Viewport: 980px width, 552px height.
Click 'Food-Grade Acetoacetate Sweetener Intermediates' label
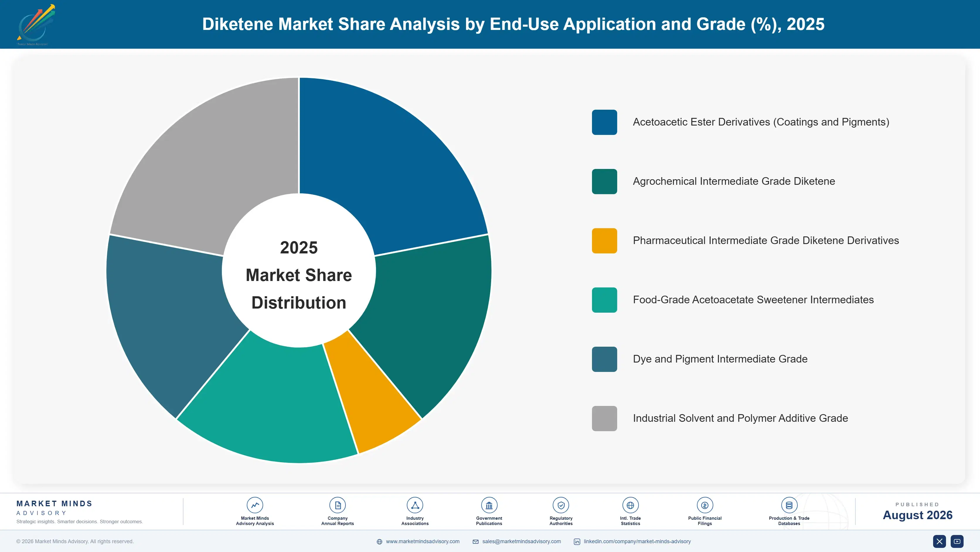coord(753,299)
